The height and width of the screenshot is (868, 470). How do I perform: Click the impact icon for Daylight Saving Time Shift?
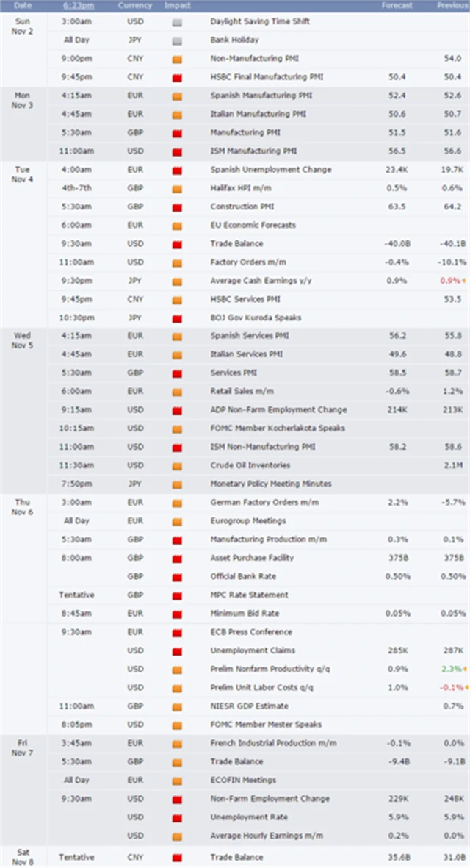pyautogui.click(x=176, y=21)
